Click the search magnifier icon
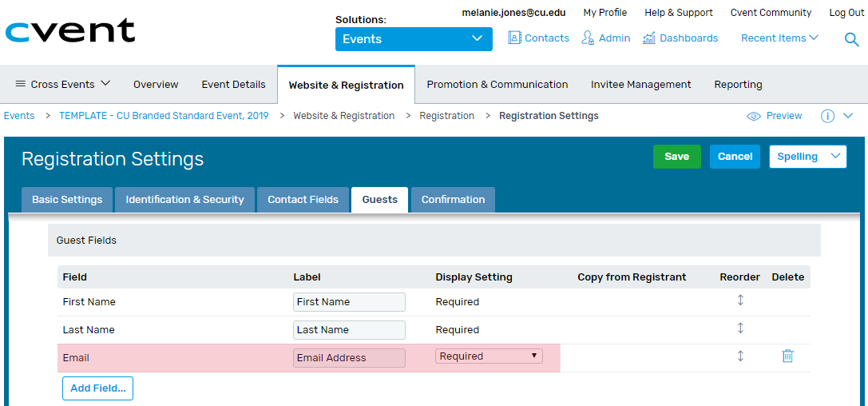Screen dimensions: 868x406 pyautogui.click(x=851, y=39)
